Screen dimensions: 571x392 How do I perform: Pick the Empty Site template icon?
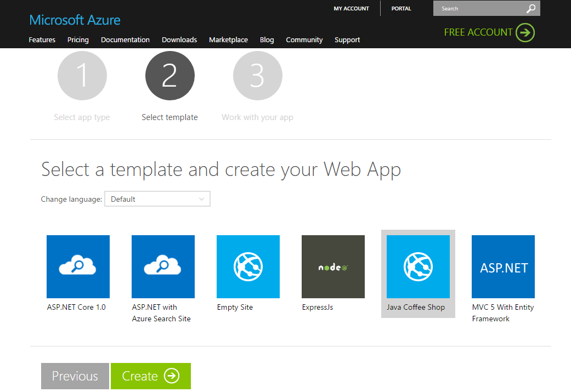248,266
